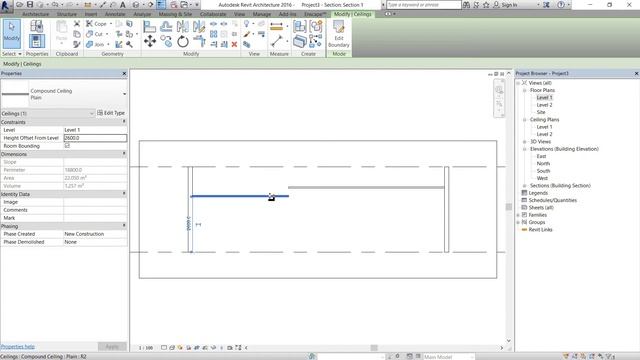Select the Offset tool
Screen dimensions: 640x360
[x=166, y=27]
